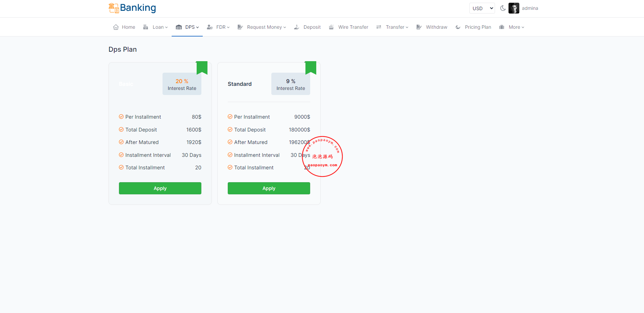Click the check icon beside Standard Per Installment

[230, 117]
